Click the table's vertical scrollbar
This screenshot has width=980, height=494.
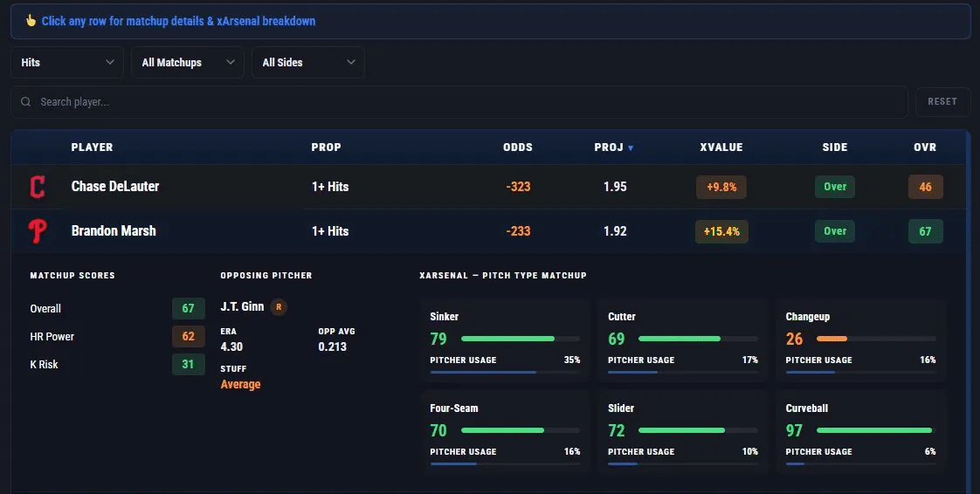pyautogui.click(x=969, y=311)
